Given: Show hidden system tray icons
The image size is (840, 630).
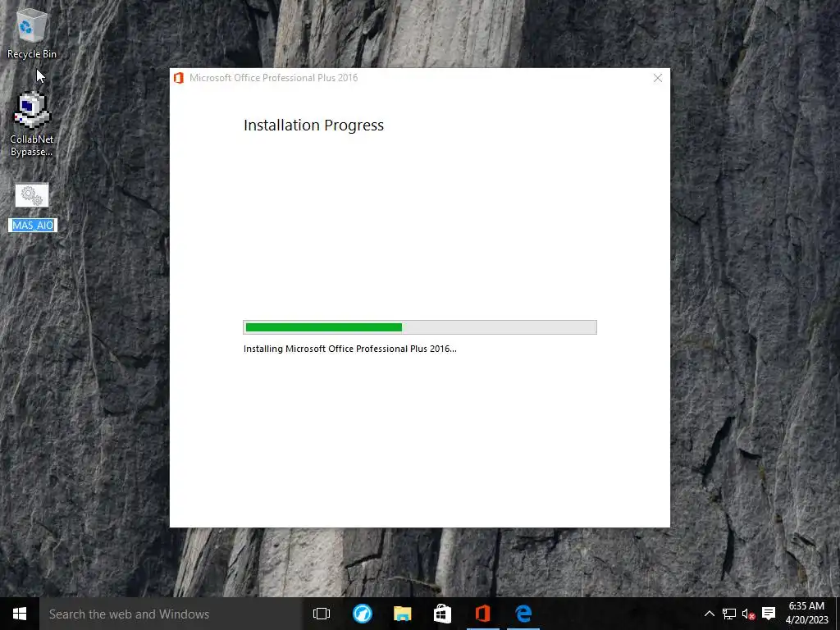Looking at the screenshot, I should pyautogui.click(x=710, y=614).
